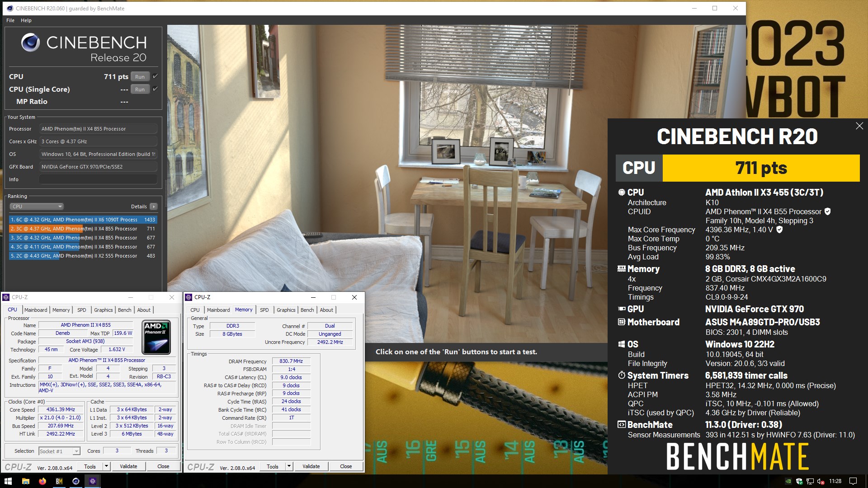Open BenchMate from the taskbar
868x488 pixels.
tap(59, 481)
